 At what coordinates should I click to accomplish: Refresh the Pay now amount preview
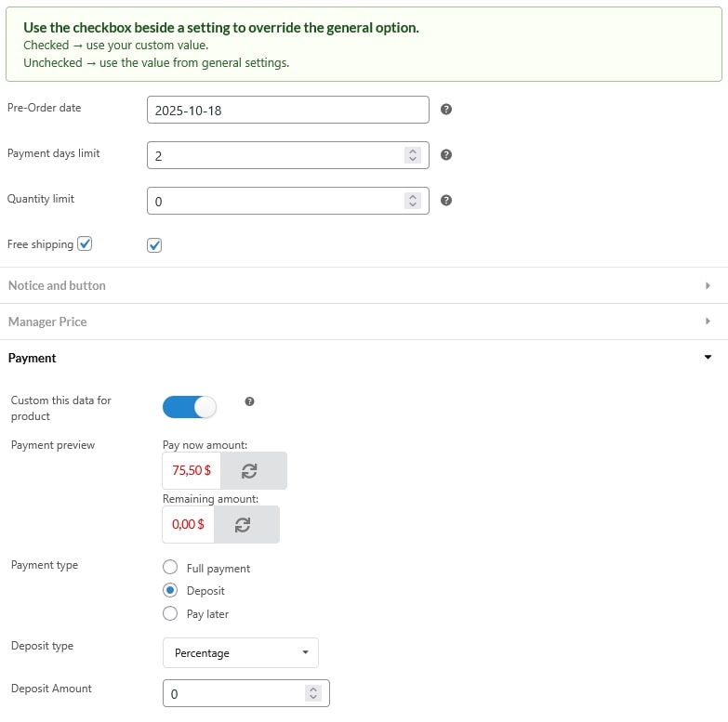pos(249,471)
